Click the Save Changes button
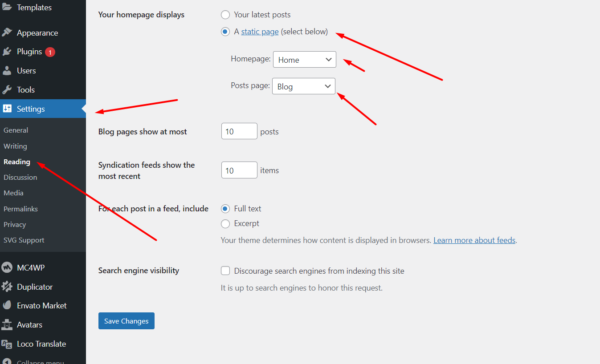 click(x=127, y=321)
